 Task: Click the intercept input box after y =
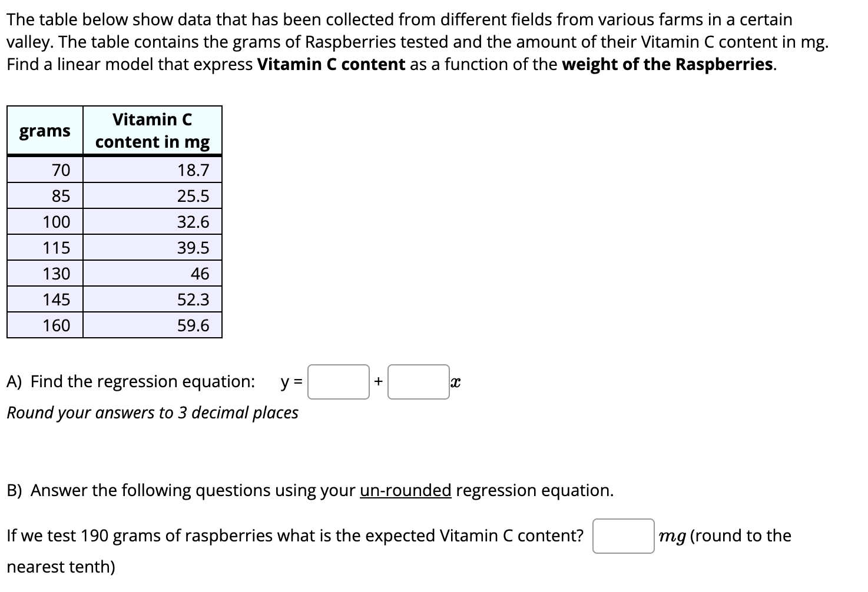(338, 383)
